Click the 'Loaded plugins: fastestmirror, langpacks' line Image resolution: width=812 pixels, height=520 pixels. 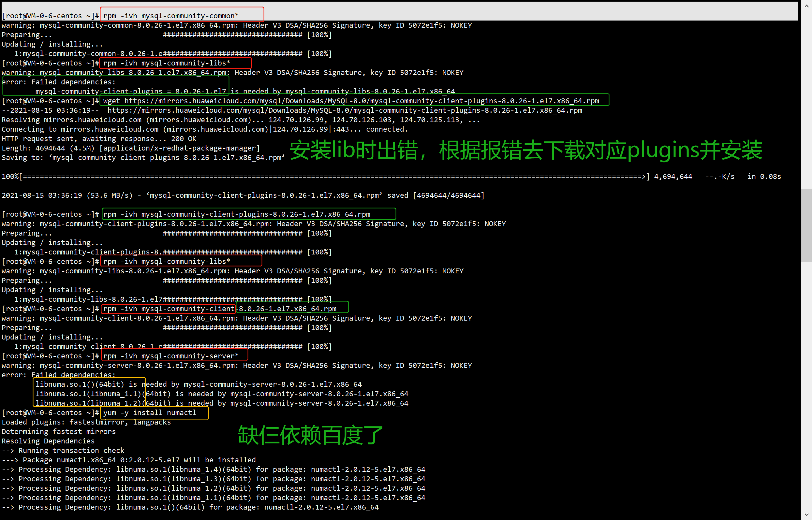(86, 422)
